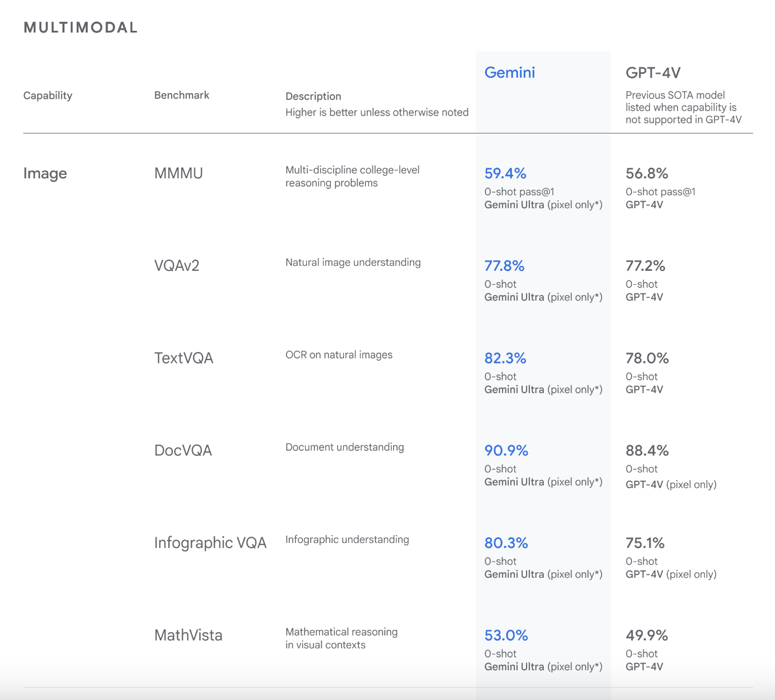Viewport: 775px width, 700px height.
Task: Click the MMMU benchmark name
Action: pyautogui.click(x=178, y=173)
